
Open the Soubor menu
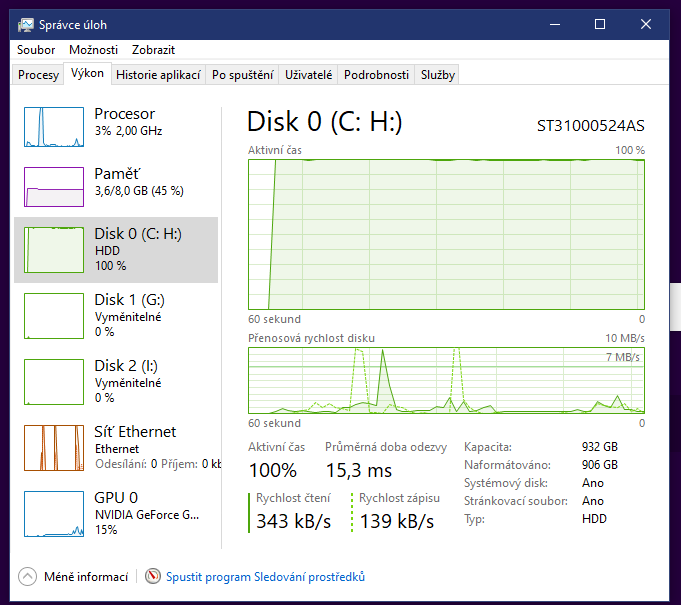point(36,49)
